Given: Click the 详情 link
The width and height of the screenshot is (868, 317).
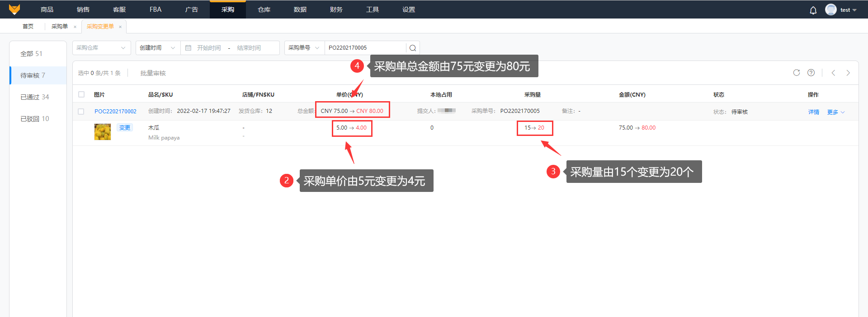Looking at the screenshot, I should coord(814,112).
